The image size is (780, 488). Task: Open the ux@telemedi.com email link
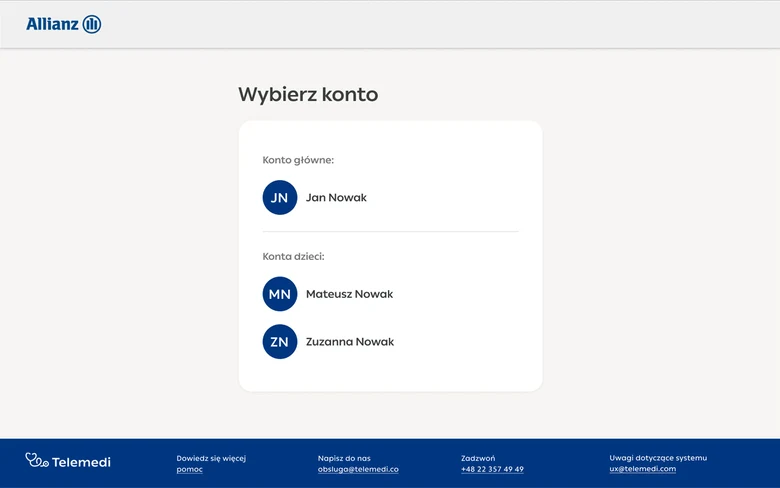[643, 469]
